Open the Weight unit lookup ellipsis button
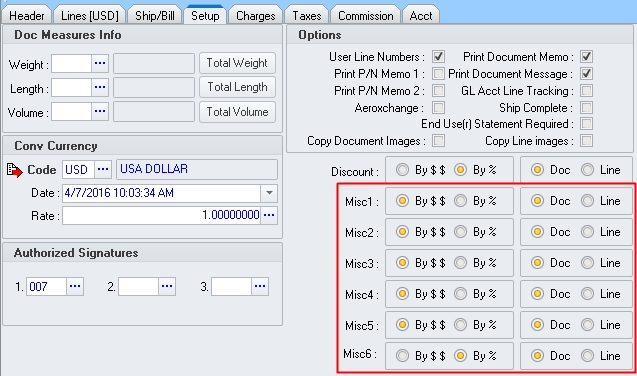637x376 pixels. tap(100, 63)
